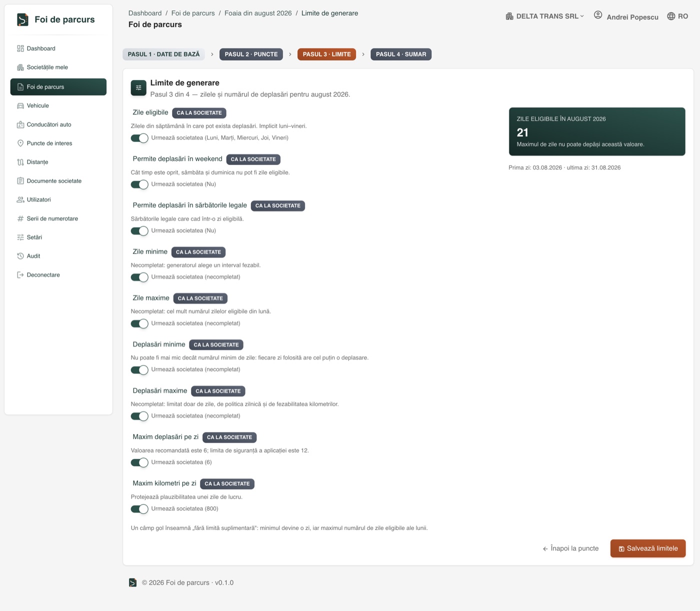The width and height of the screenshot is (700, 611).
Task: Click the Foi de parcurs logo icon
Action: coord(22,19)
